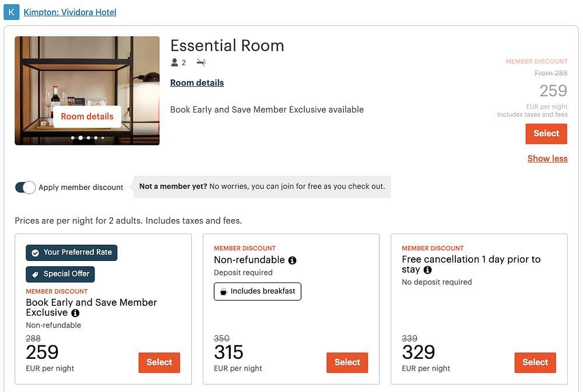
Task: Select the 315 EUR Non-refundable rate
Action: (347, 363)
